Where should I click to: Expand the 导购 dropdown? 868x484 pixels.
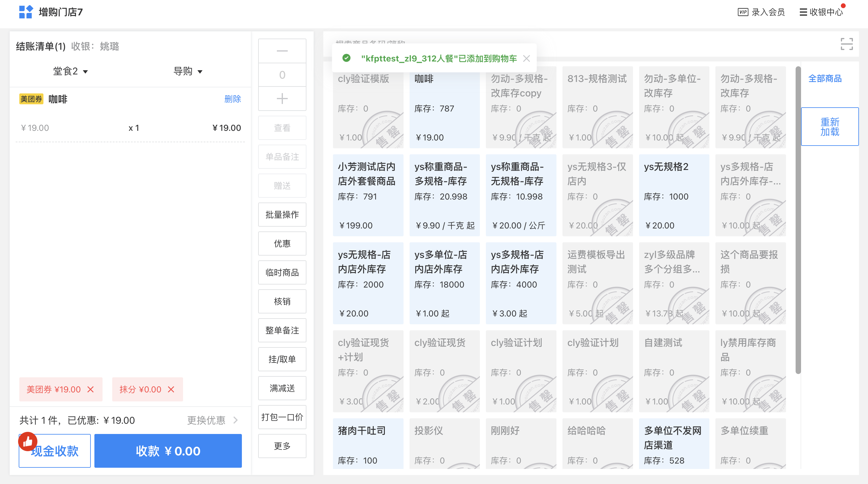[x=188, y=71]
